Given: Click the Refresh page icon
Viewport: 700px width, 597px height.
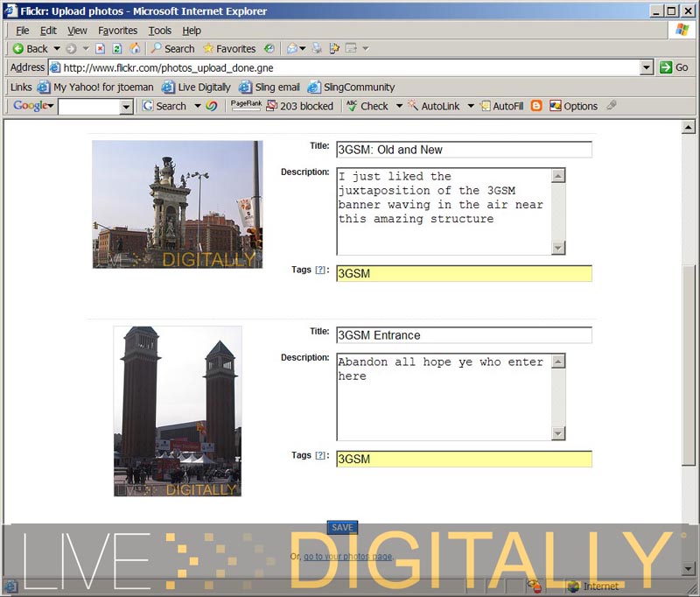Looking at the screenshot, I should coord(117,49).
